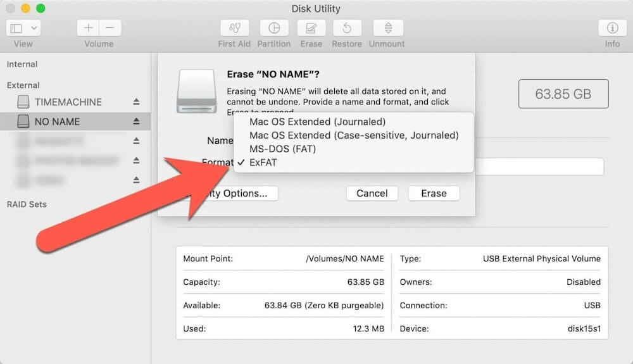
Task: Click the RAID Sets section header
Action: (x=27, y=204)
